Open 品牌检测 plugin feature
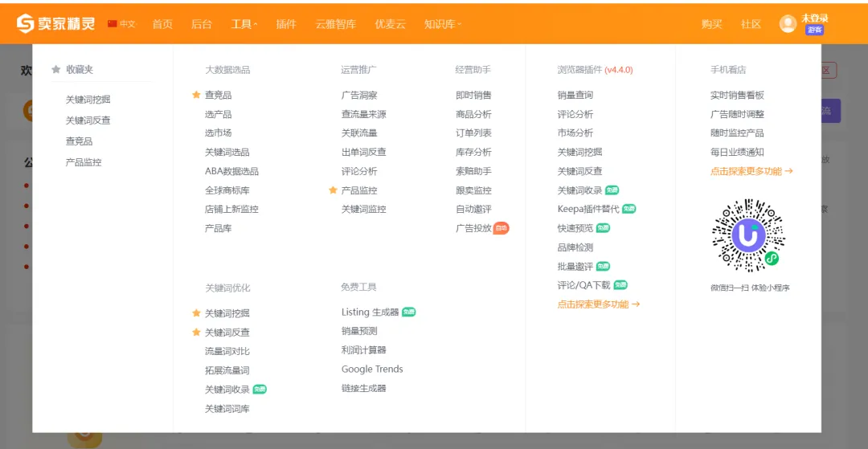 point(575,247)
